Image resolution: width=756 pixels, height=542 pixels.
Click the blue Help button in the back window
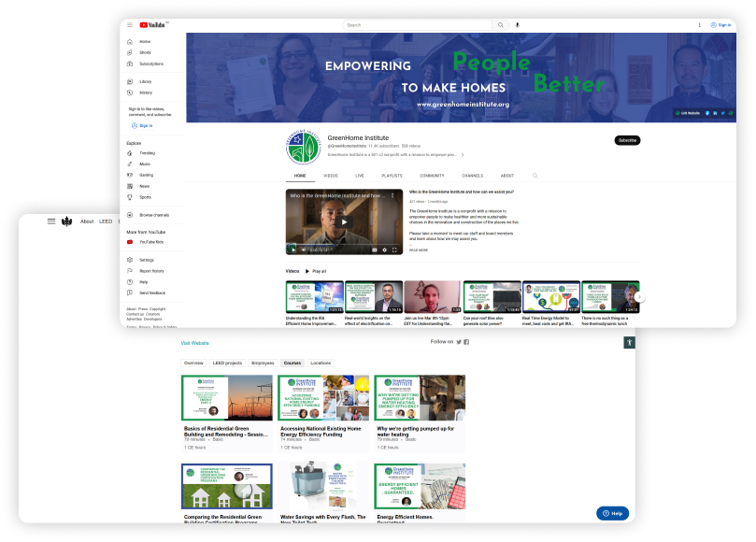click(612, 514)
